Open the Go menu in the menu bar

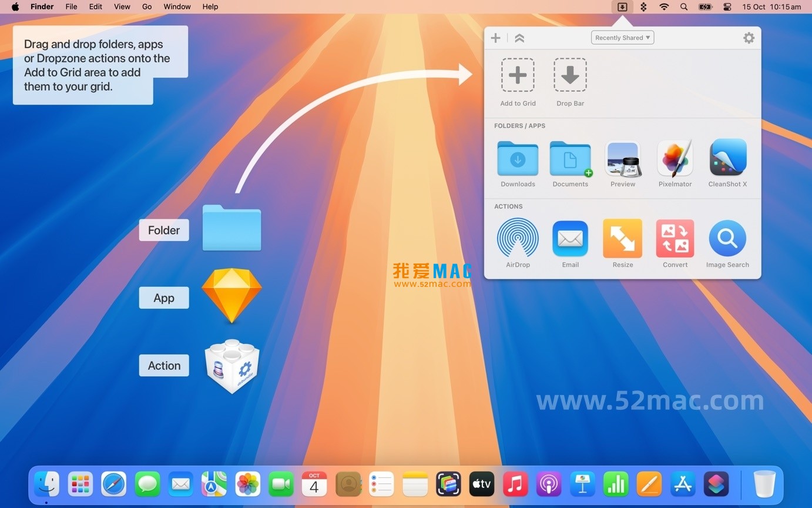(x=146, y=6)
